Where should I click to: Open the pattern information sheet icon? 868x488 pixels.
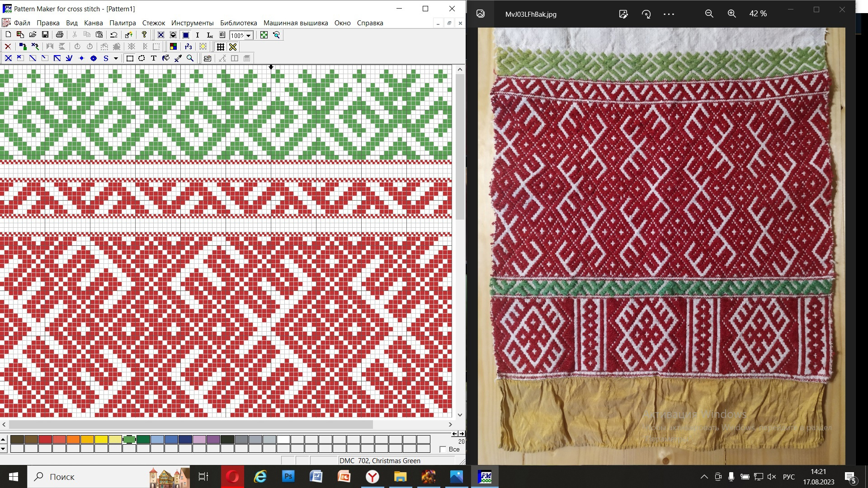tap(222, 35)
